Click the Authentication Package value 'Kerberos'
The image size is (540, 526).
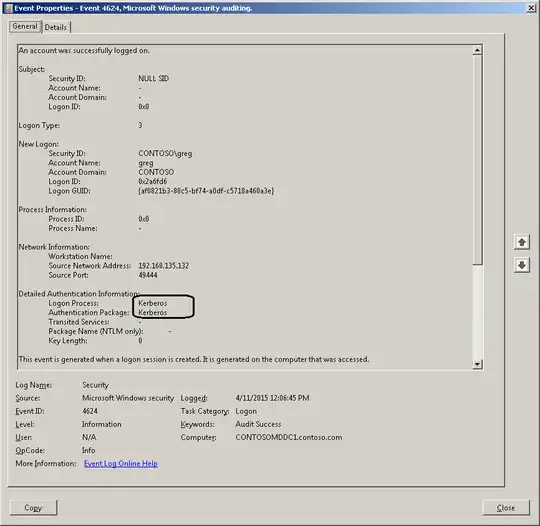click(153, 312)
